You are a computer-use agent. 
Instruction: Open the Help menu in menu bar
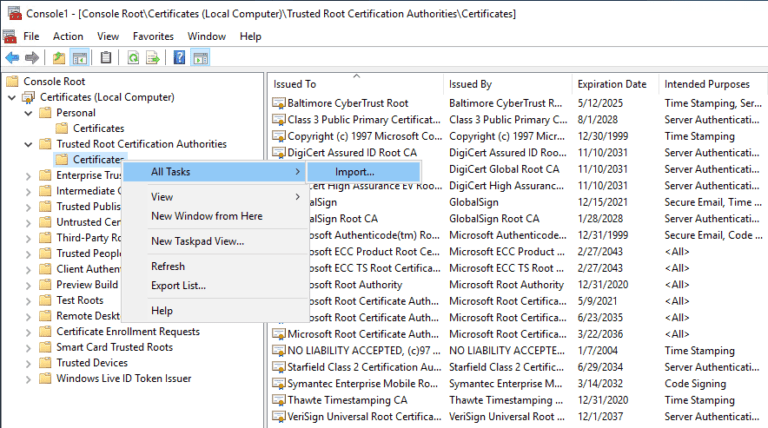(250, 36)
